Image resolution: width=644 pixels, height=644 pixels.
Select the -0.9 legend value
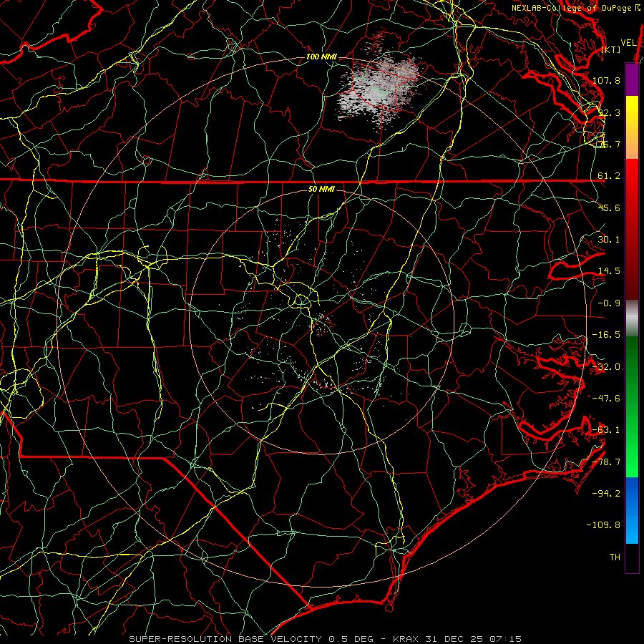point(609,303)
